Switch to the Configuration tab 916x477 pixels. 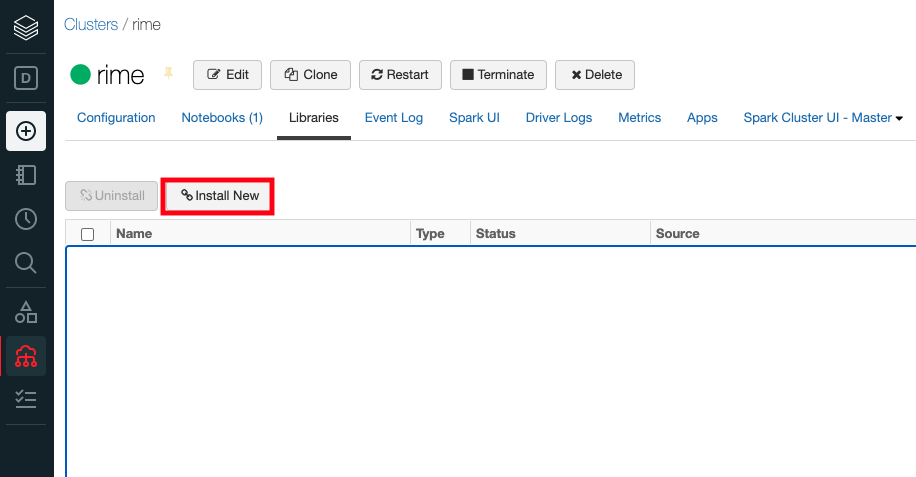(x=116, y=117)
